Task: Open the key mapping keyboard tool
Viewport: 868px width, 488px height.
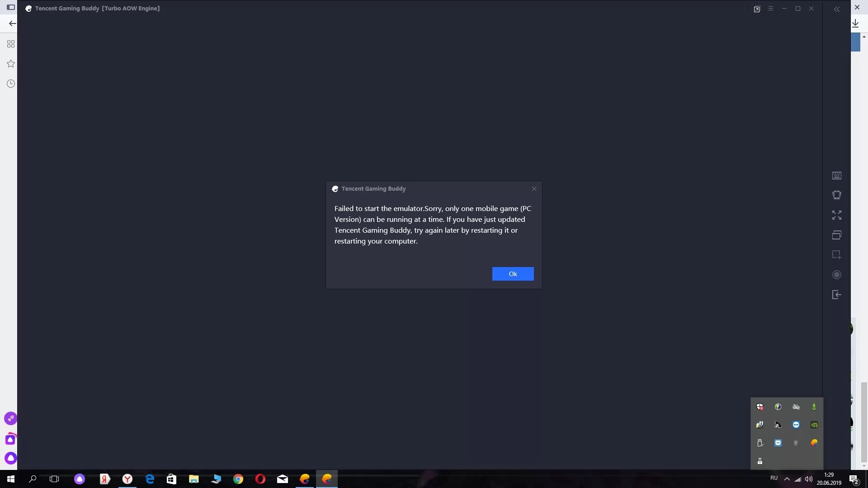Action: coord(837,175)
